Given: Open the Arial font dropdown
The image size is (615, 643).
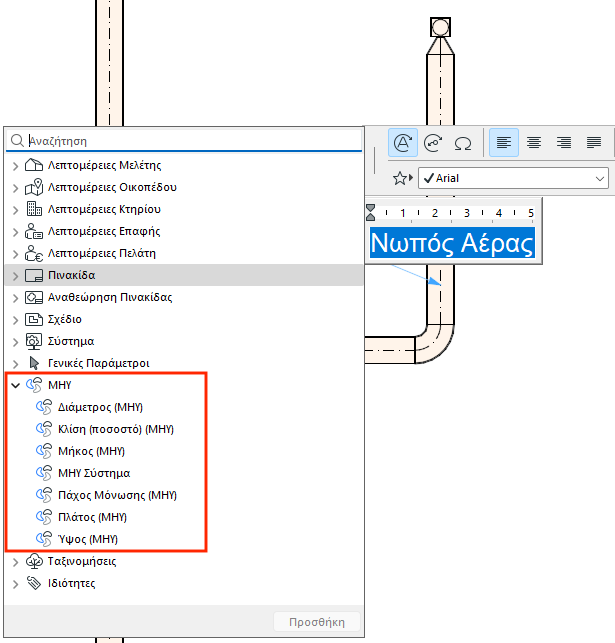Looking at the screenshot, I should [x=513, y=178].
